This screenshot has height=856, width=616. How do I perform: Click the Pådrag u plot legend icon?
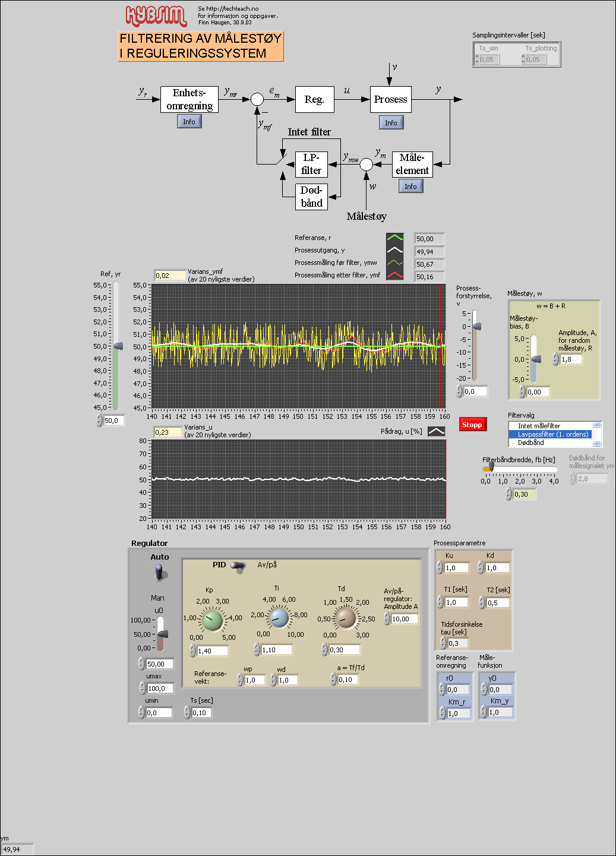pyautogui.click(x=436, y=431)
